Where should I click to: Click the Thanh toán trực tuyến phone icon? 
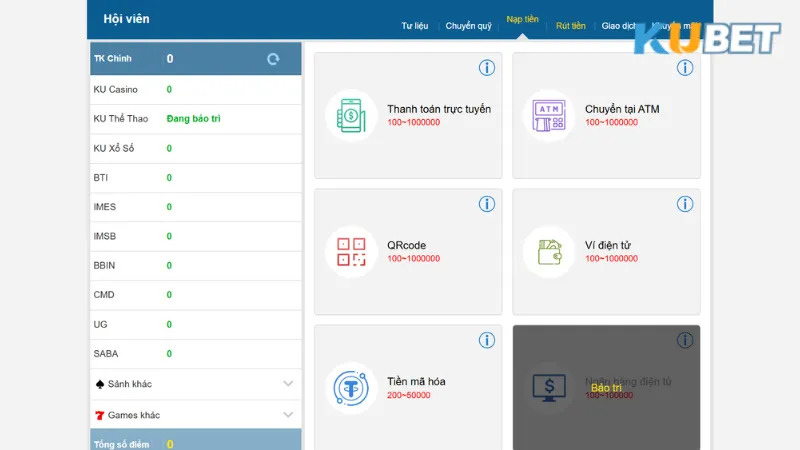coord(351,115)
